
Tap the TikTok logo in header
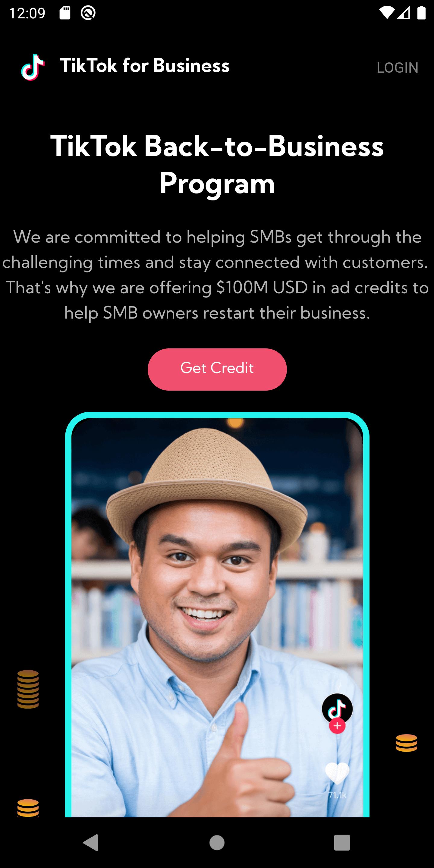[33, 68]
